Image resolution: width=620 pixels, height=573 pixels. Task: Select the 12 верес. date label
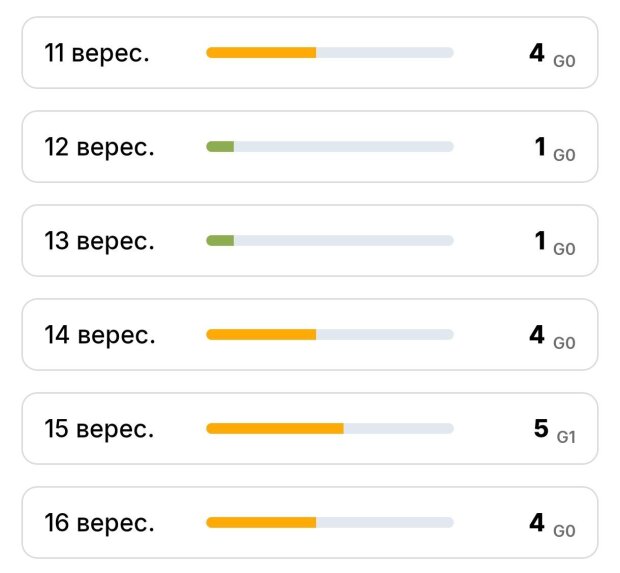(x=99, y=148)
